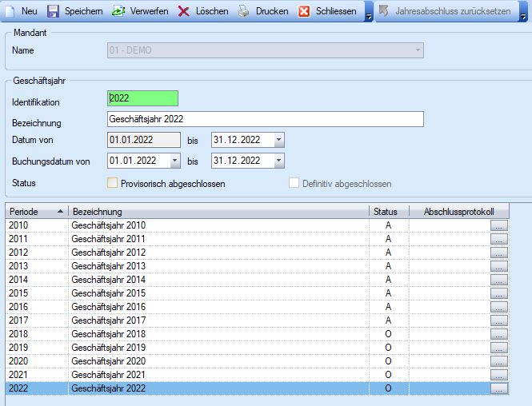This screenshot has height=406, width=532.
Task: Click the Neu new document icon
Action: pyautogui.click(x=11, y=12)
